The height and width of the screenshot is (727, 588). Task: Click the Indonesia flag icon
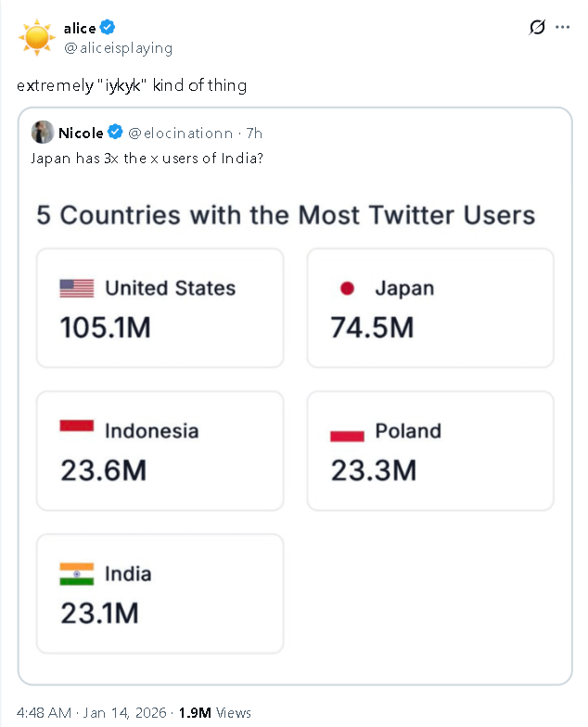pos(77,426)
